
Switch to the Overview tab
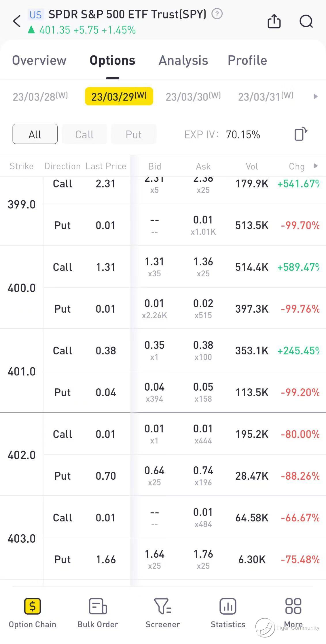[39, 60]
